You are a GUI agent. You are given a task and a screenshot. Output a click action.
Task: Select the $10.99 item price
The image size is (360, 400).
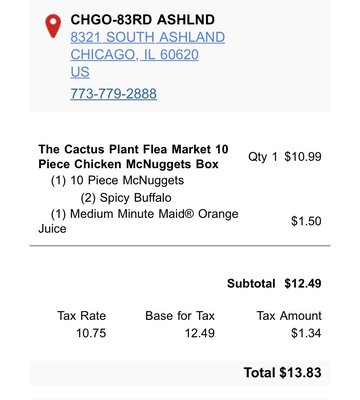pos(303,157)
